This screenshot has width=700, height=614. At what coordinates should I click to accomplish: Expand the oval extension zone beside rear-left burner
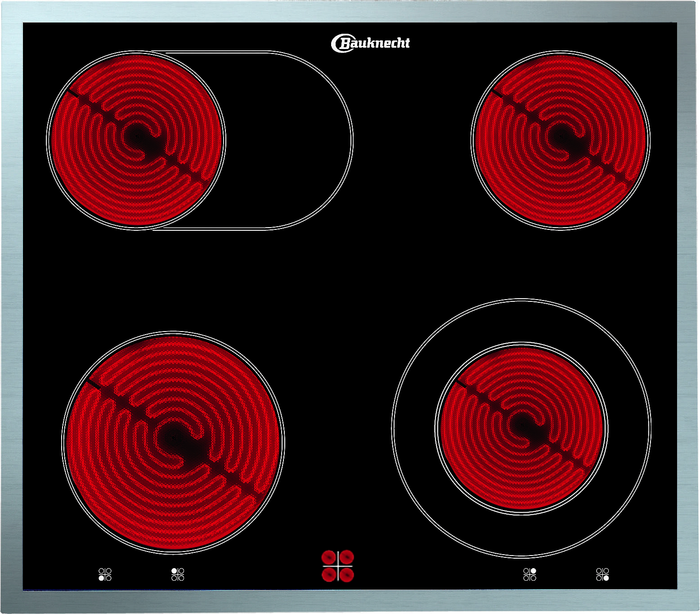tap(288, 140)
